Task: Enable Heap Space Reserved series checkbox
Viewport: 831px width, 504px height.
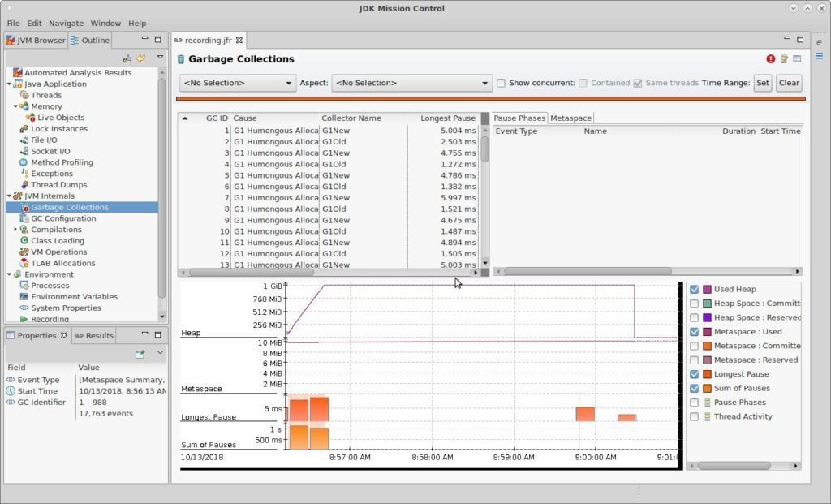Action: pos(695,317)
